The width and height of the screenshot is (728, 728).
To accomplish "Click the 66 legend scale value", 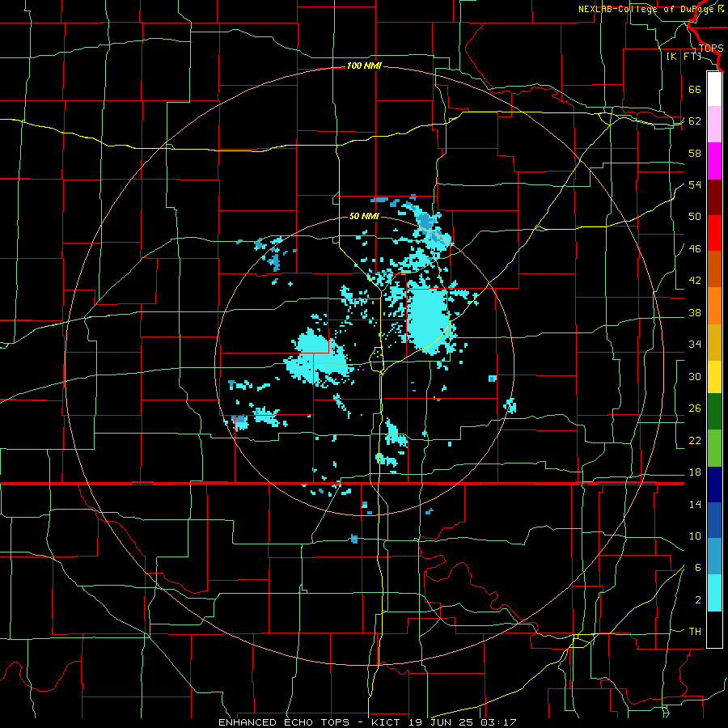I will click(695, 89).
